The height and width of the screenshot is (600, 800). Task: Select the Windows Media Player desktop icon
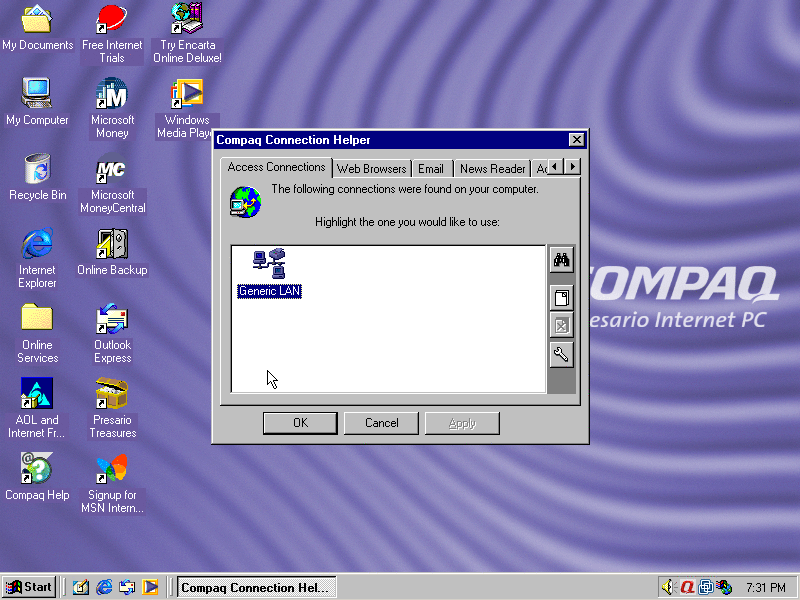pos(187,108)
